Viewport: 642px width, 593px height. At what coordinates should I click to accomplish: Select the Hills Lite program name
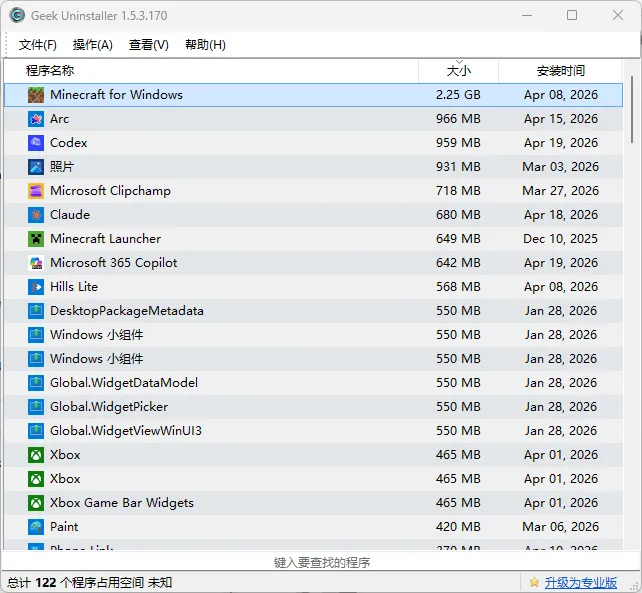click(74, 287)
